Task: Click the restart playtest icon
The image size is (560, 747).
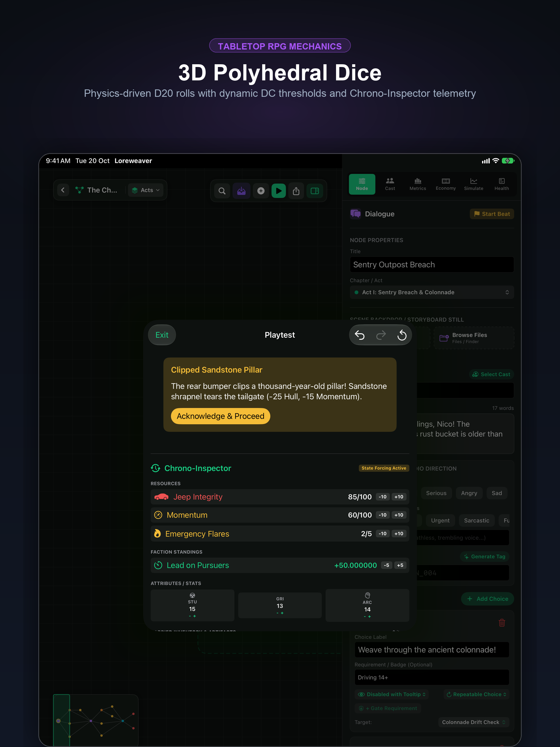Action: [402, 335]
